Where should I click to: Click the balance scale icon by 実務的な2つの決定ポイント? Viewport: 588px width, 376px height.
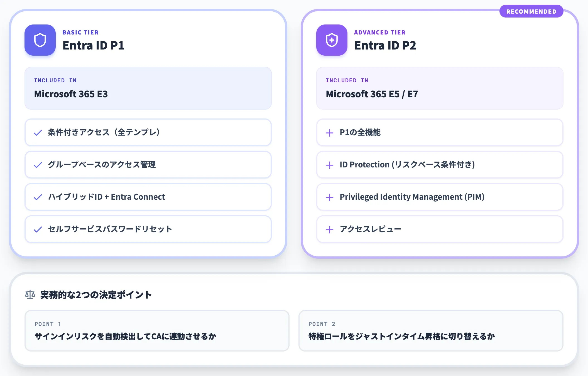coord(30,295)
